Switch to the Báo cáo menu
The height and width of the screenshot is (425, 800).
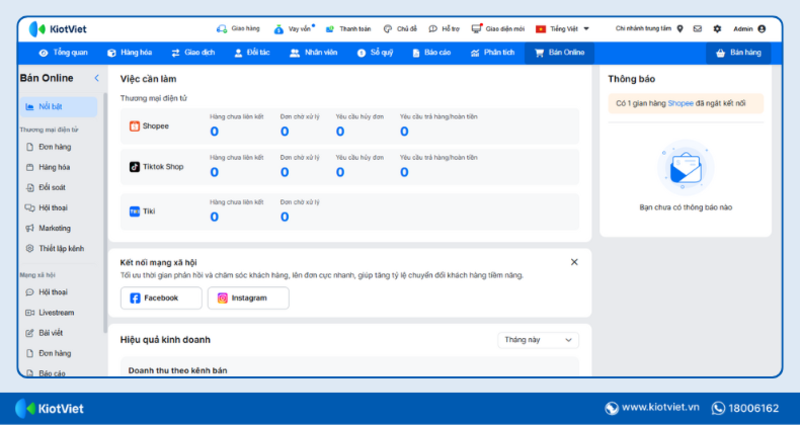click(430, 53)
